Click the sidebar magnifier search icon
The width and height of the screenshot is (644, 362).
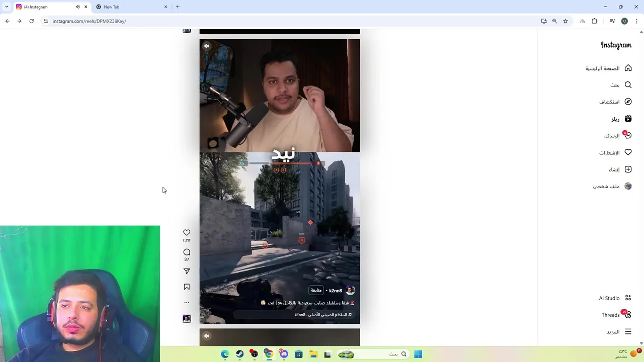click(628, 85)
